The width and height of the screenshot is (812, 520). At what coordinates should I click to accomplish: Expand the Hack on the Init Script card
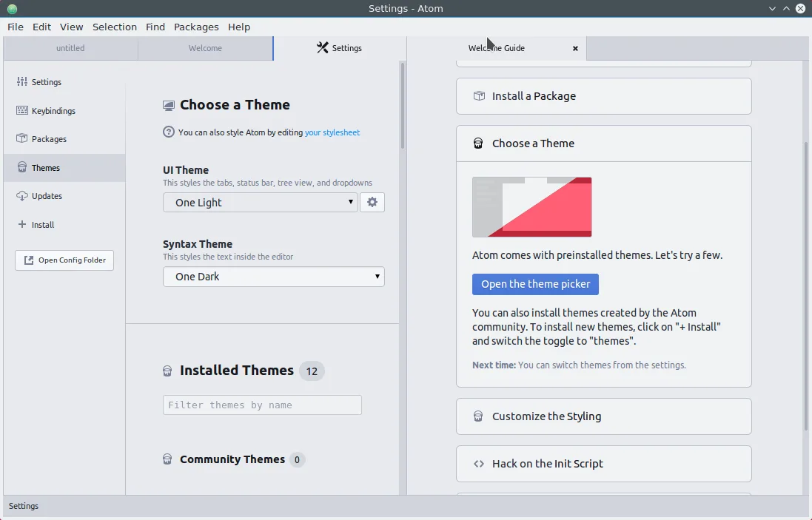click(604, 464)
